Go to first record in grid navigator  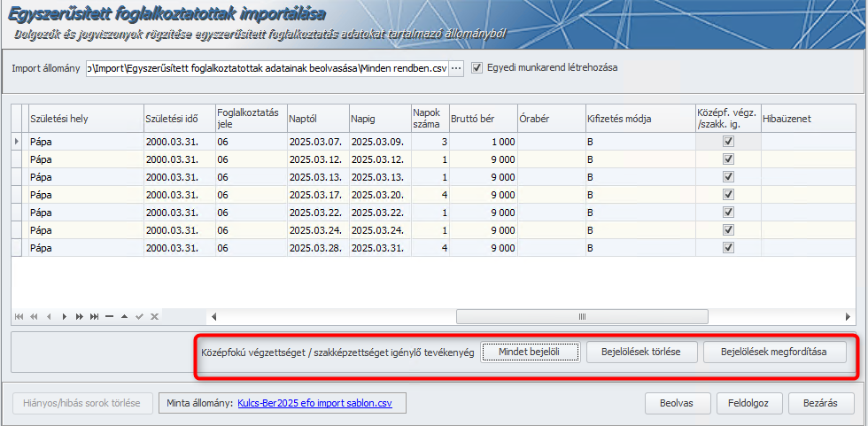19,316
